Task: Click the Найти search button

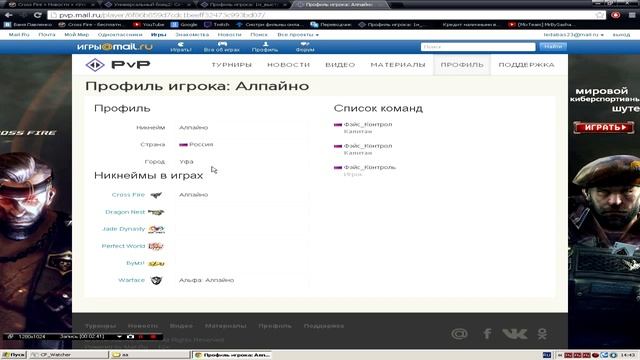Action: [553, 47]
